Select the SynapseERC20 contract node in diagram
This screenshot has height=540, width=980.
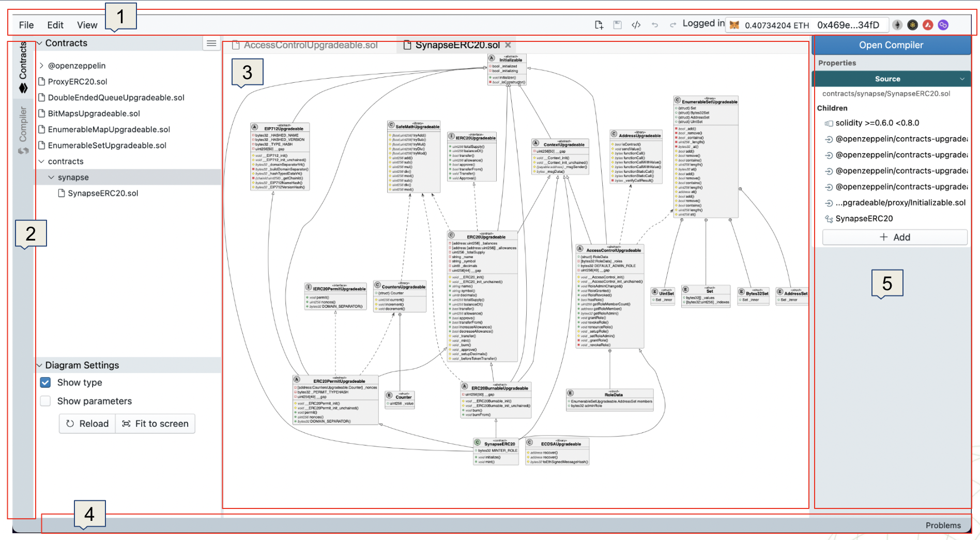[x=496, y=452]
